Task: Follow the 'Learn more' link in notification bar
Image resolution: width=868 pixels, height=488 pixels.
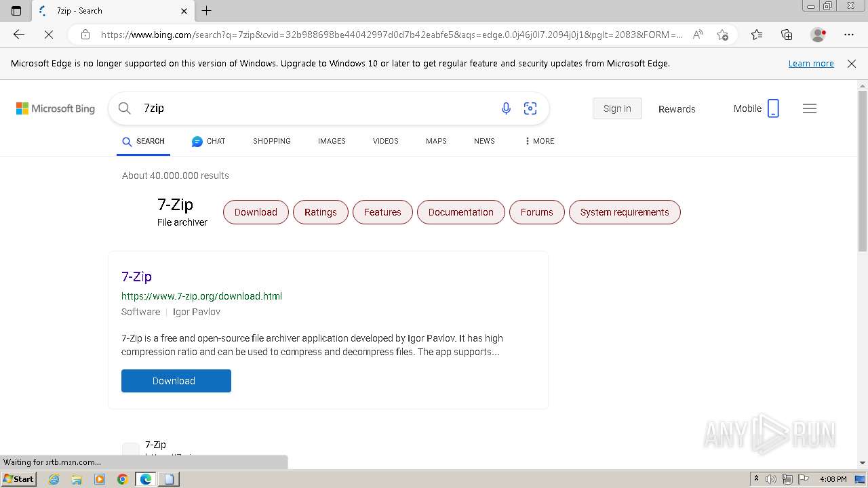Action: (x=811, y=64)
